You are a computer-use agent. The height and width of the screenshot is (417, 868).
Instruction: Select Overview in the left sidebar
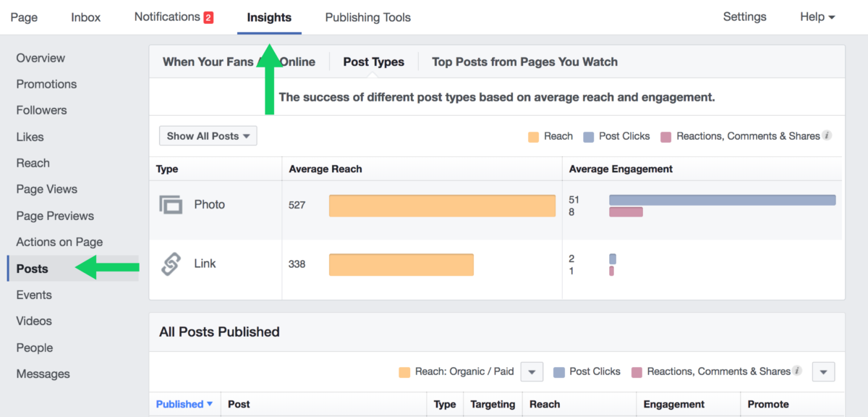pos(41,58)
